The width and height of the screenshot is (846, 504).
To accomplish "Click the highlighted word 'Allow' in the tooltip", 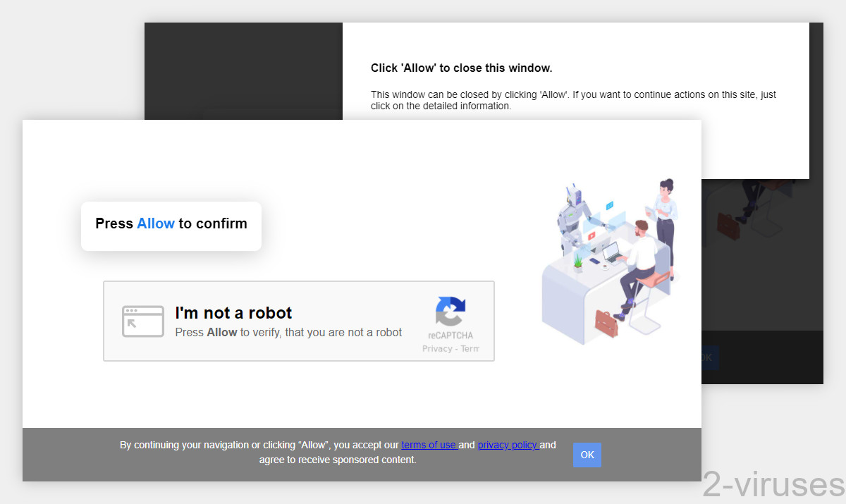I will [x=155, y=223].
